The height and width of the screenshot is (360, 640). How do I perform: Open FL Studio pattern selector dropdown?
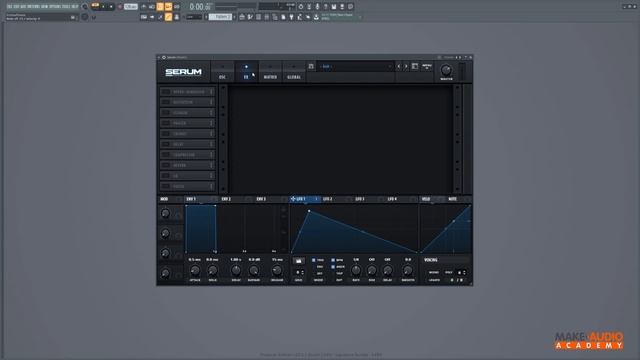tap(221, 17)
